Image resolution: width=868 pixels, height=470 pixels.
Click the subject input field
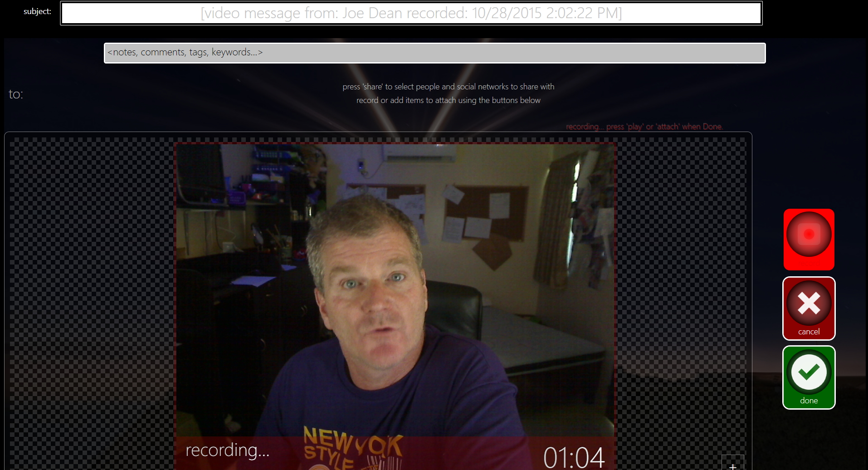(x=411, y=13)
